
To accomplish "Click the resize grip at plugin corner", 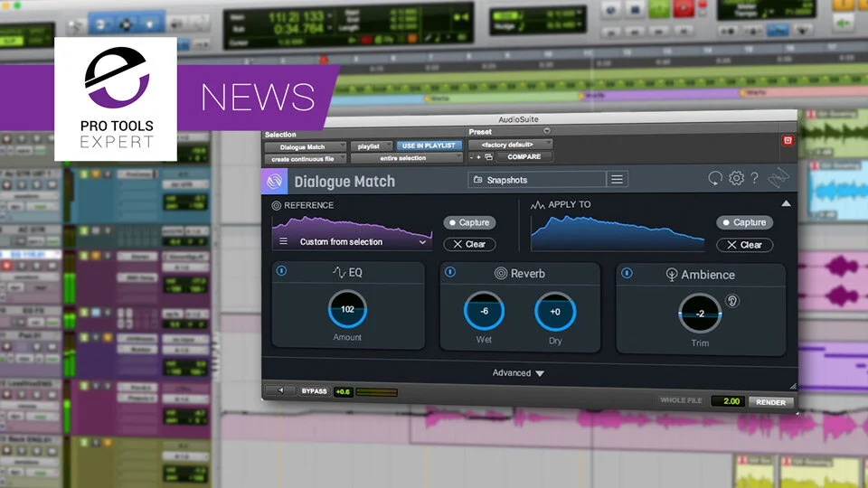I will click(x=793, y=386).
